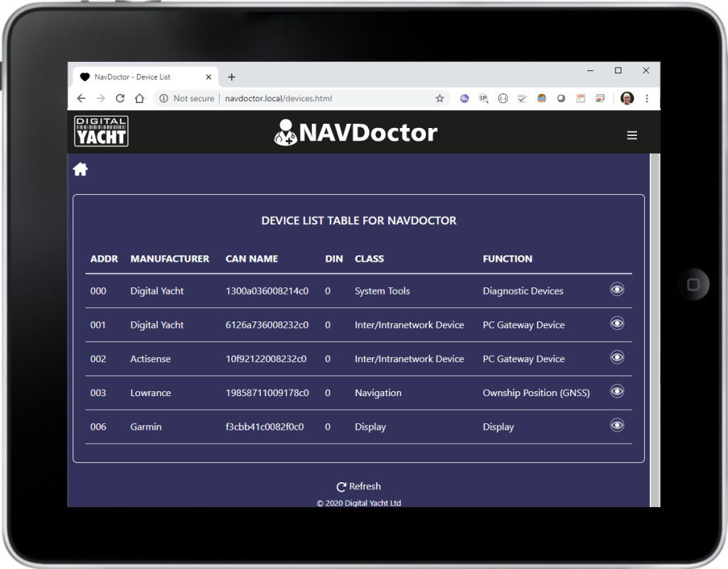
Task: Click the Digital Yacht logo
Action: [102, 132]
